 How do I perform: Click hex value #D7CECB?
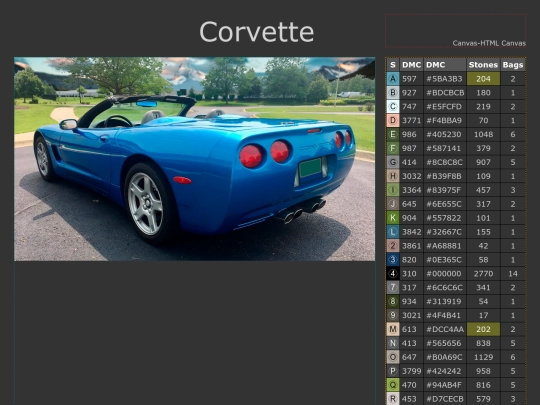(x=445, y=399)
